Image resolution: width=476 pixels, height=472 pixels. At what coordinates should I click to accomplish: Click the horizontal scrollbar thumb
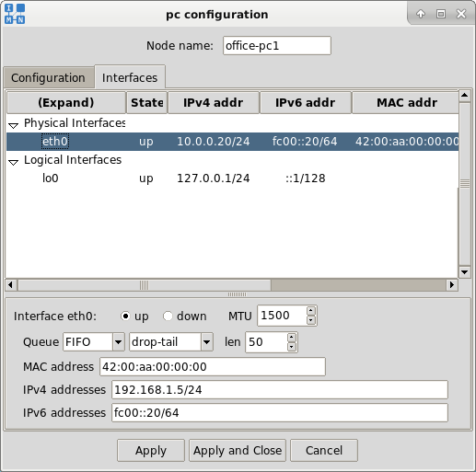click(x=145, y=285)
